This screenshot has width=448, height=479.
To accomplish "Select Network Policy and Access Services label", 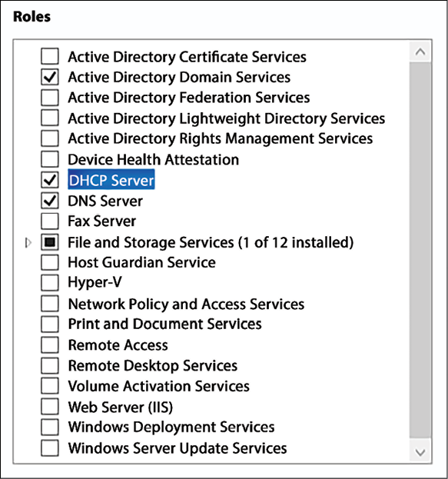I will coord(186,304).
